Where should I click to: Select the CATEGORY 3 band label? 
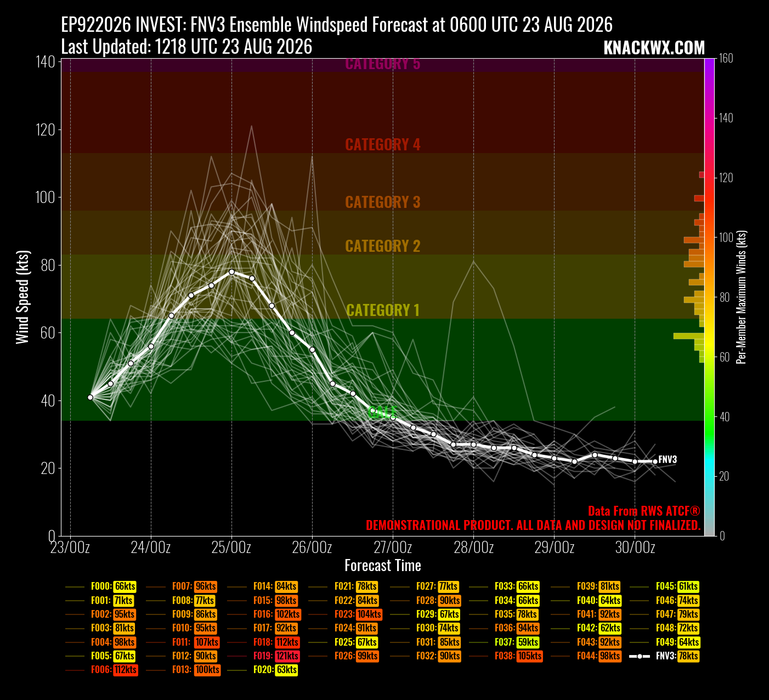[x=383, y=202]
